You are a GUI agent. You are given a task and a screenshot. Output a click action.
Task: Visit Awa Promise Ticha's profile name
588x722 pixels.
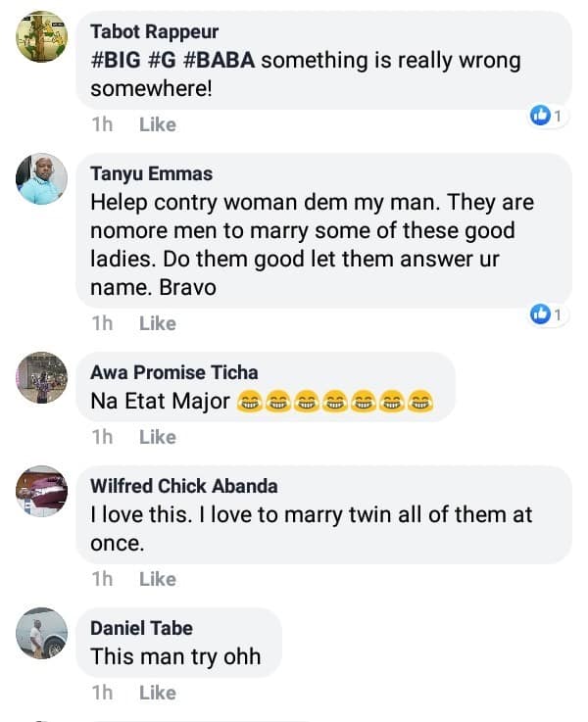pos(173,372)
